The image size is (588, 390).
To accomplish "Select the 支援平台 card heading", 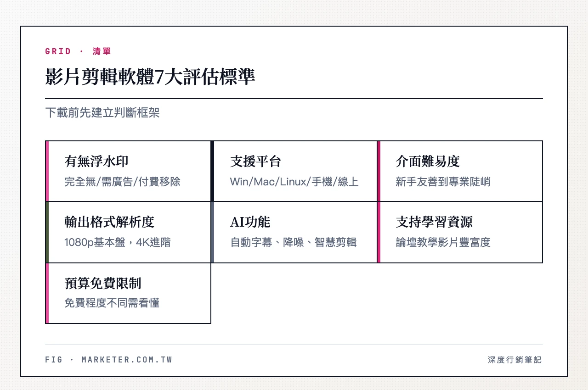I will [x=255, y=162].
